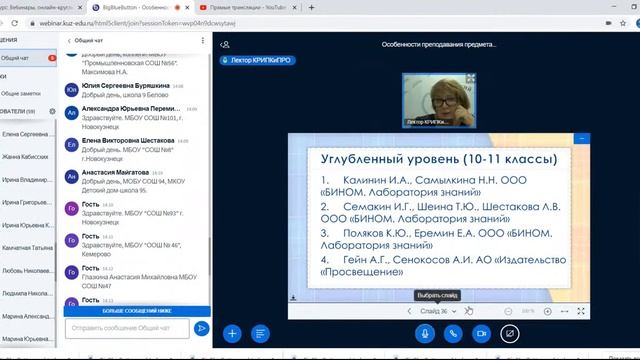Select user 'Любовь Николаев...' in list
This screenshot has height=360, width=640.
(28, 271)
